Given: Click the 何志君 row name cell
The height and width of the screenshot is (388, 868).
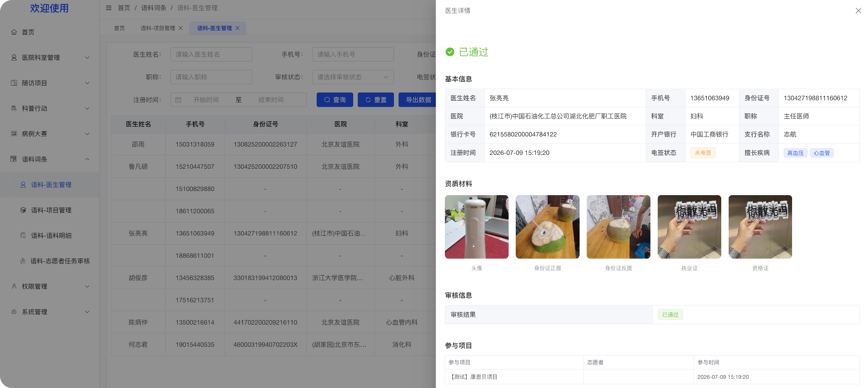Looking at the screenshot, I should tap(138, 345).
